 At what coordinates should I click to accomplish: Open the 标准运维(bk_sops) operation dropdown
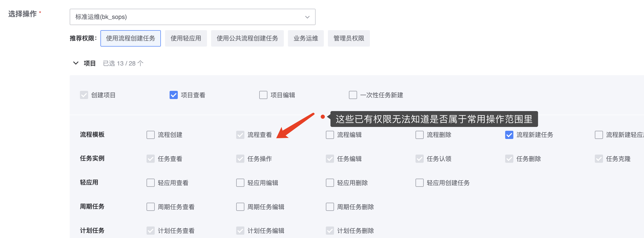(x=192, y=17)
